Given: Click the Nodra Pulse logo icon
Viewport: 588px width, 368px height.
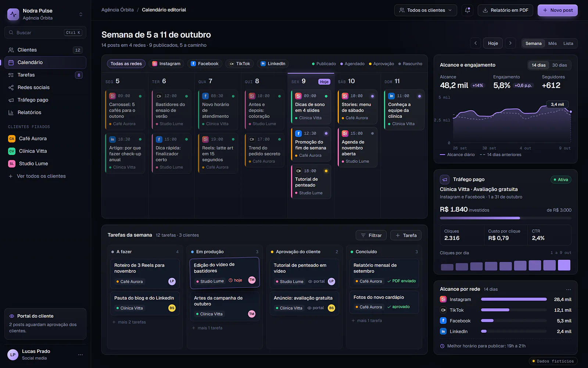Looking at the screenshot, I should pos(13,14).
